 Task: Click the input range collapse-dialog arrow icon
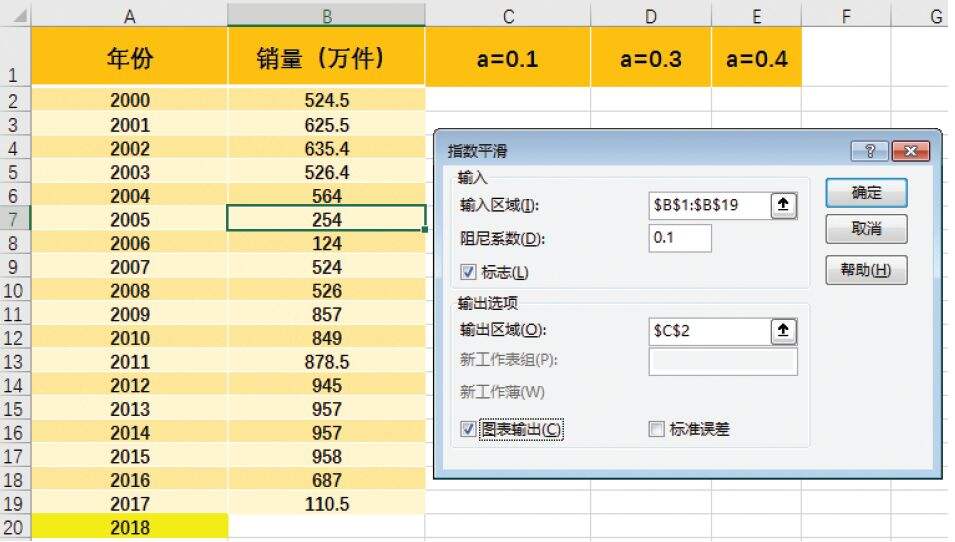coord(783,205)
